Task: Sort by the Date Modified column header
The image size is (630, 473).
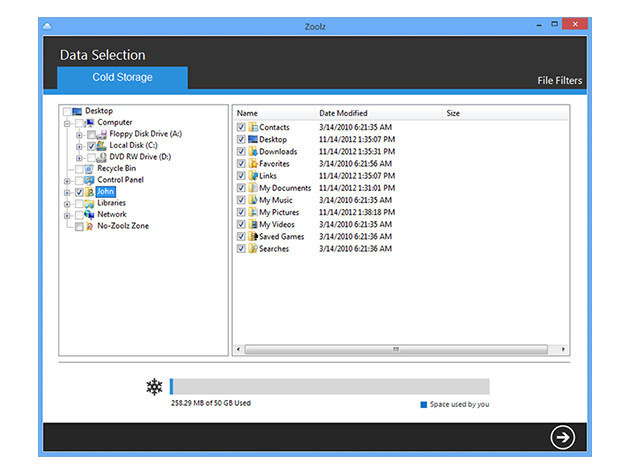Action: 343,113
